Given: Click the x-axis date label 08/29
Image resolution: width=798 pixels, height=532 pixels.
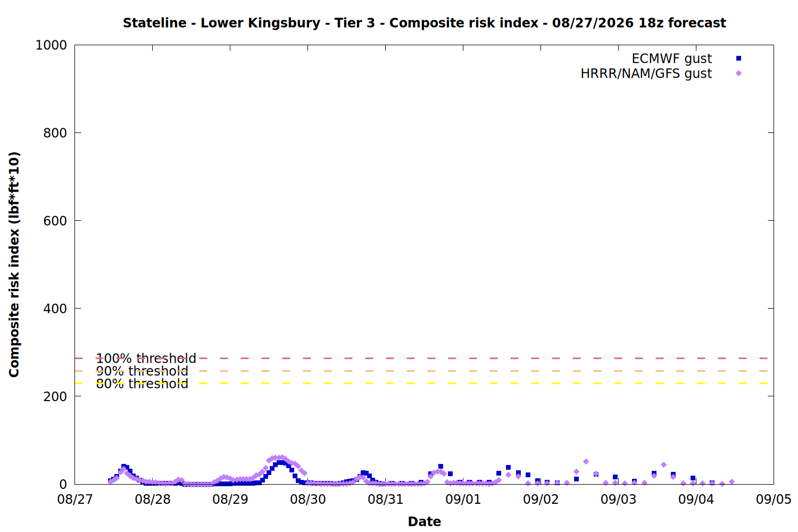Looking at the screenshot, I should (x=230, y=500).
